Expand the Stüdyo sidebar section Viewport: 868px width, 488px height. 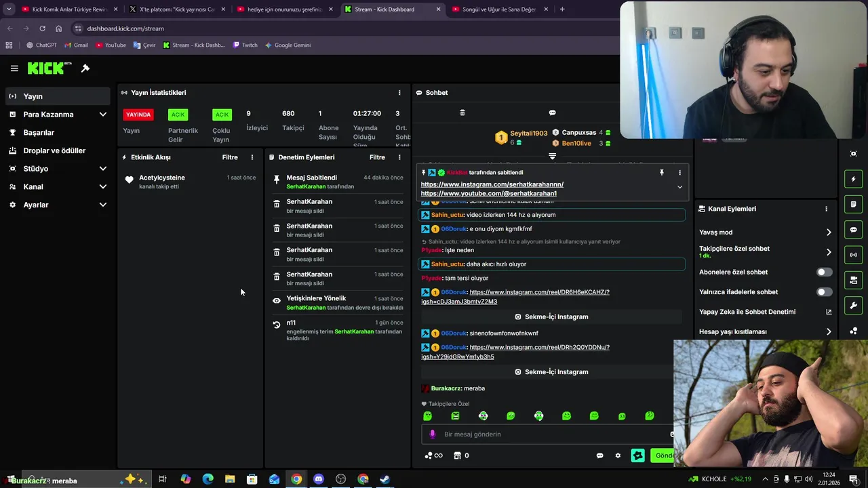58,169
